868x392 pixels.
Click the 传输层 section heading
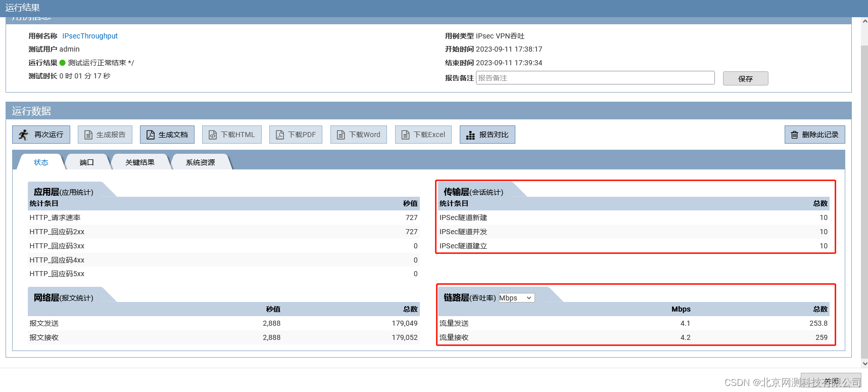pos(457,192)
